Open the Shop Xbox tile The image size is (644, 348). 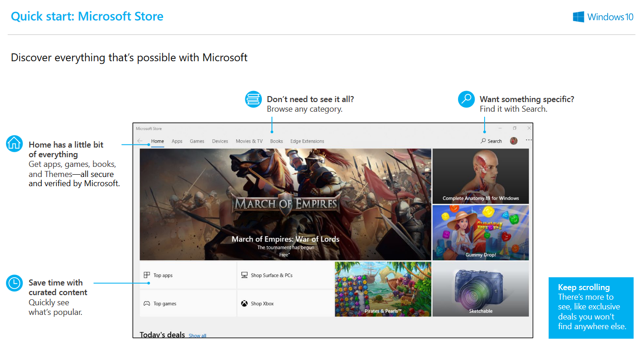click(x=285, y=303)
